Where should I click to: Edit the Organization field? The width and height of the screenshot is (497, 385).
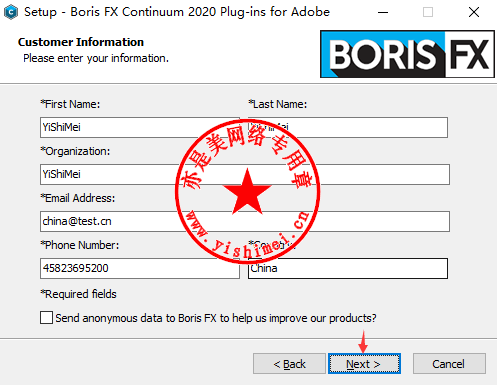click(245, 174)
